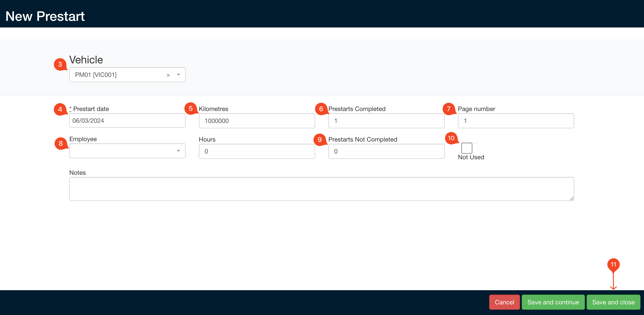Click the Page number field
644x315 pixels.
(516, 121)
